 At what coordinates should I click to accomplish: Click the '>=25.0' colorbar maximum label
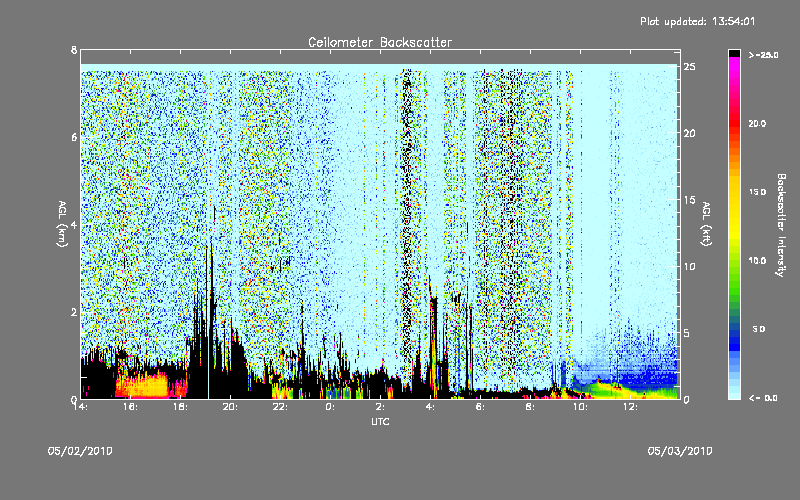pos(763,55)
